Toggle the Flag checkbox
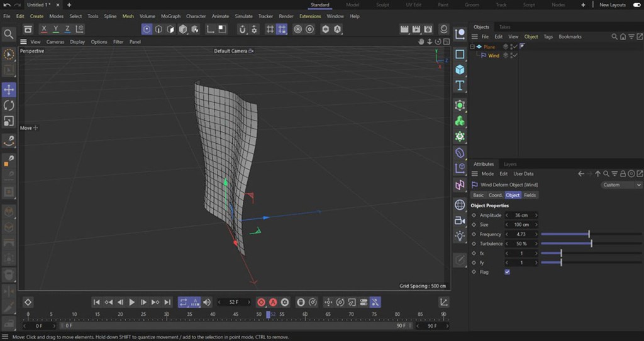The height and width of the screenshot is (341, 644). point(507,272)
